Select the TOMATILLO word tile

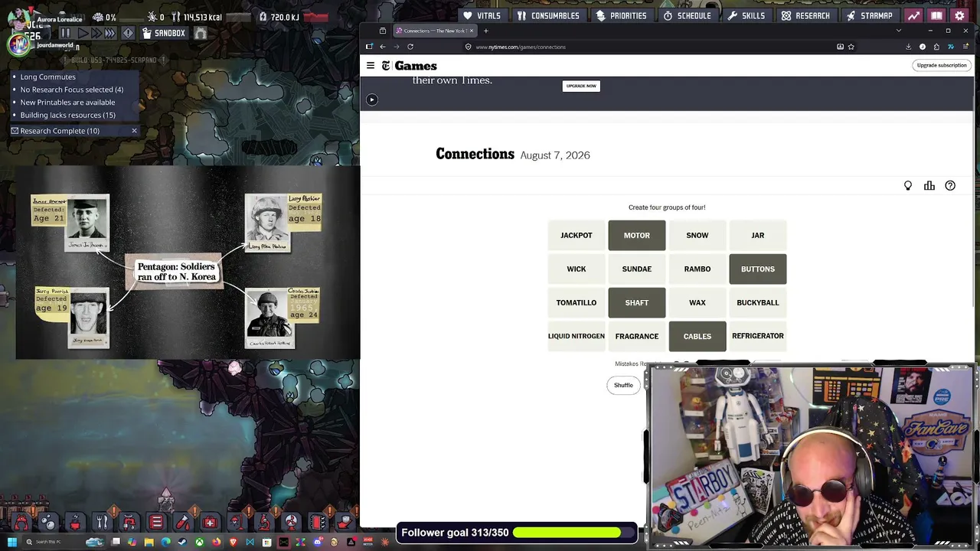coord(577,303)
